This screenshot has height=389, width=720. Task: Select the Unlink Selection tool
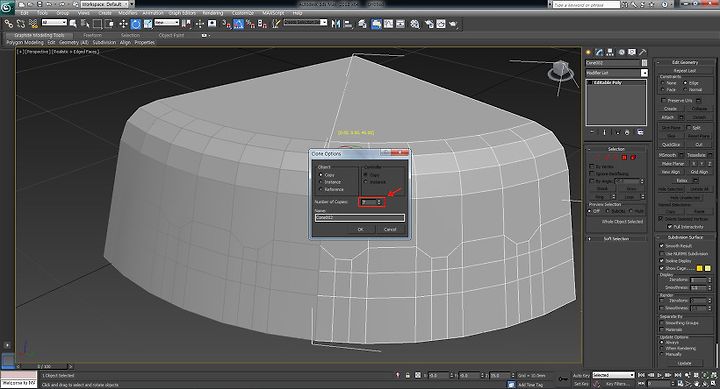[21, 23]
